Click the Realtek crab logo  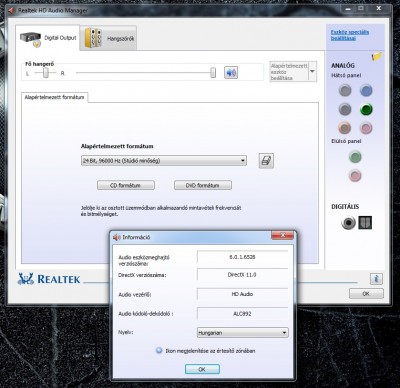[26, 279]
